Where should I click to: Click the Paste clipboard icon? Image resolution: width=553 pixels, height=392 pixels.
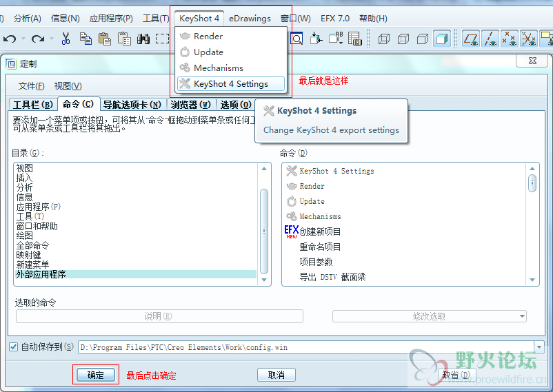(104, 39)
